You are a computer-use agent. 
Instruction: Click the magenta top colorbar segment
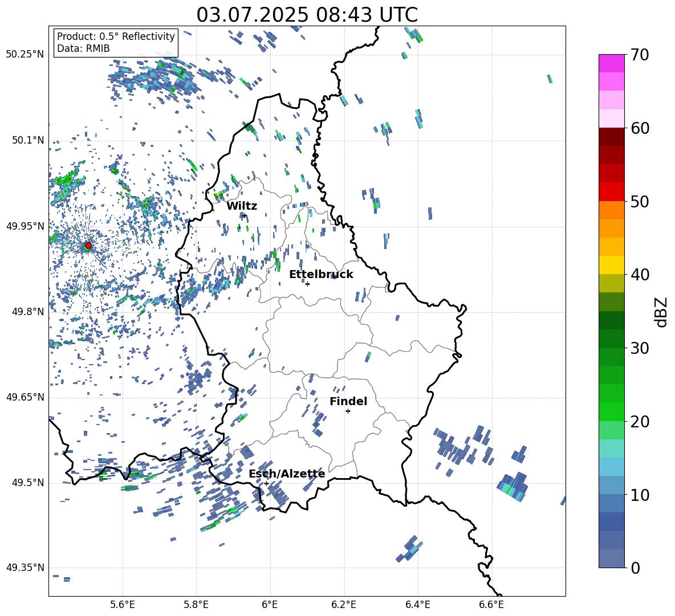point(611,63)
